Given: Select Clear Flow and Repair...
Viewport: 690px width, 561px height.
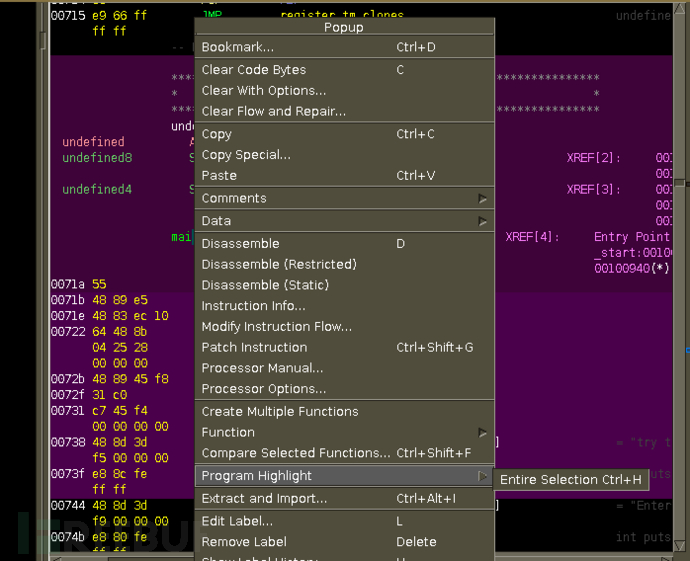Looking at the screenshot, I should [274, 112].
